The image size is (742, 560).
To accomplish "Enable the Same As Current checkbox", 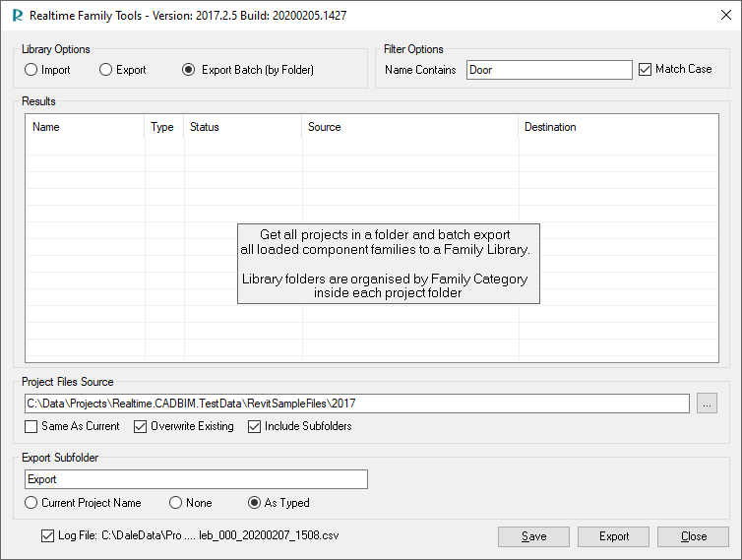I will point(31,426).
